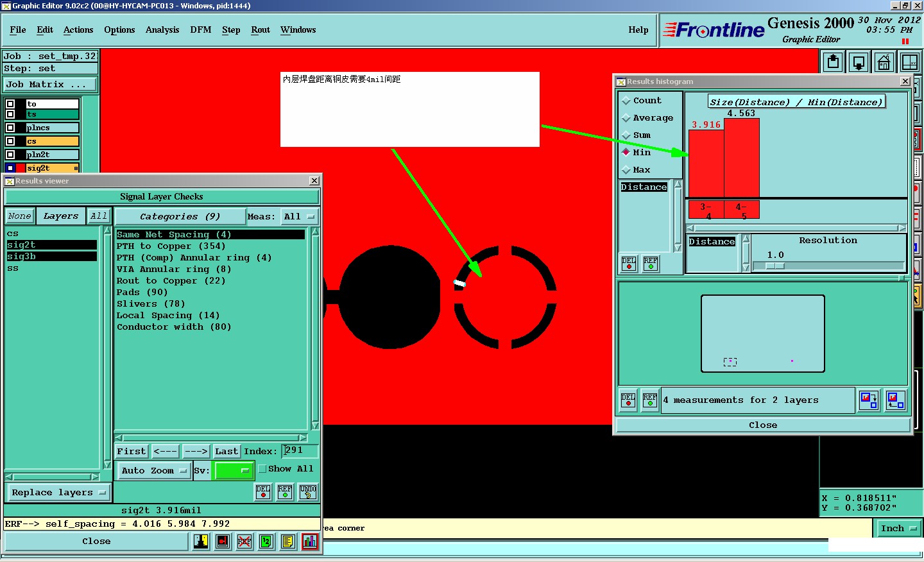Open the Sv green color dropdown
This screenshot has height=562, width=924.
coord(234,471)
